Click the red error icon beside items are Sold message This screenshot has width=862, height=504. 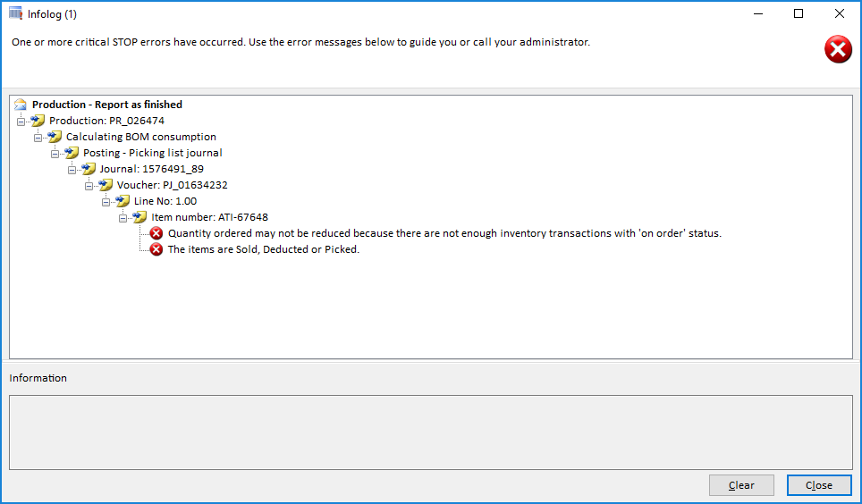[x=156, y=249]
